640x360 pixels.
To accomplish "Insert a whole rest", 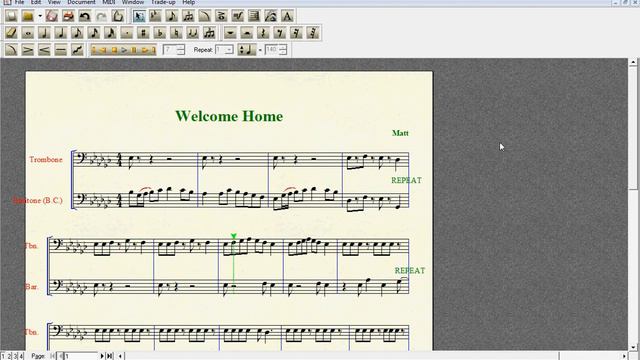I will [230, 33].
